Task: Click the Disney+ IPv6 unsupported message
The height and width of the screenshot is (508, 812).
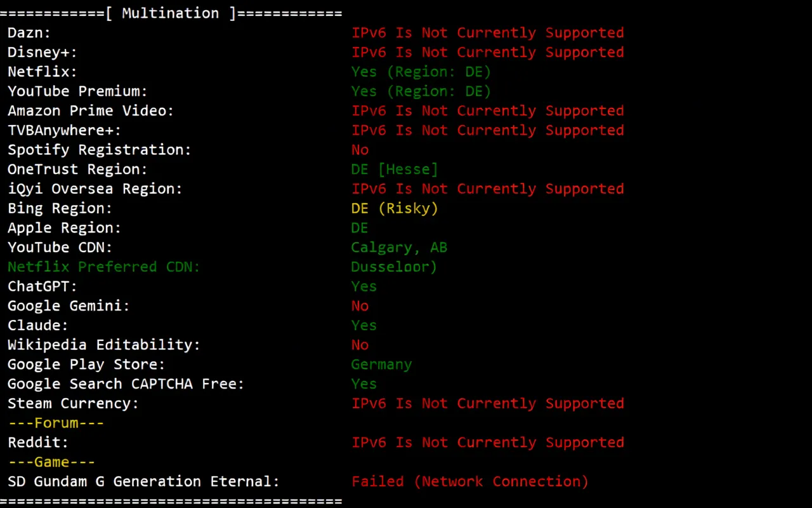Action: [487, 52]
